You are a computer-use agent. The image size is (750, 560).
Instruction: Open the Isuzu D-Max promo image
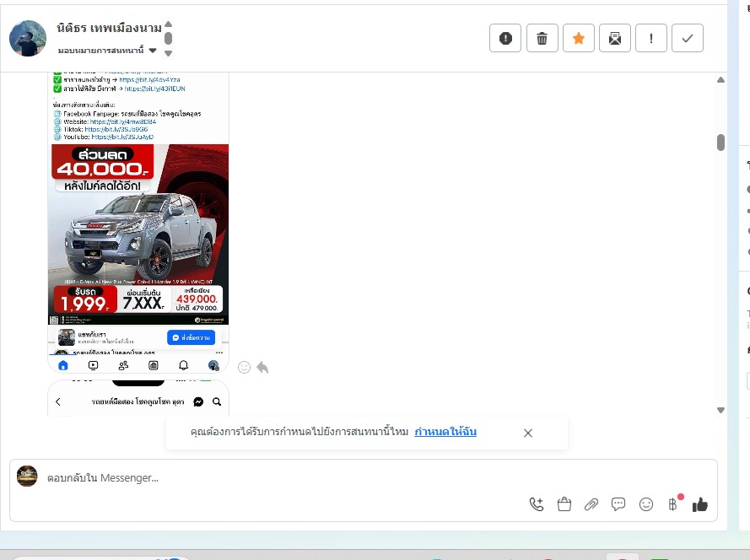[x=138, y=234]
